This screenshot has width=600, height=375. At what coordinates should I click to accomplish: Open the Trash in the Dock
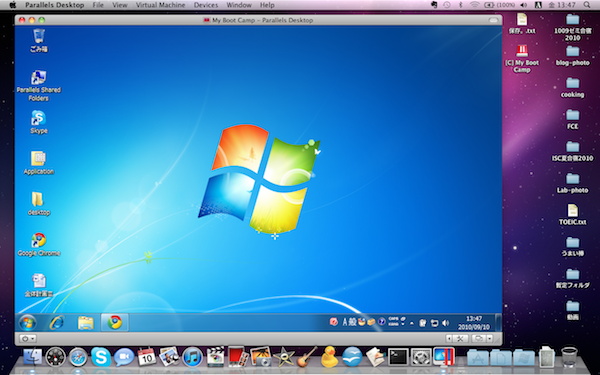click(x=569, y=357)
